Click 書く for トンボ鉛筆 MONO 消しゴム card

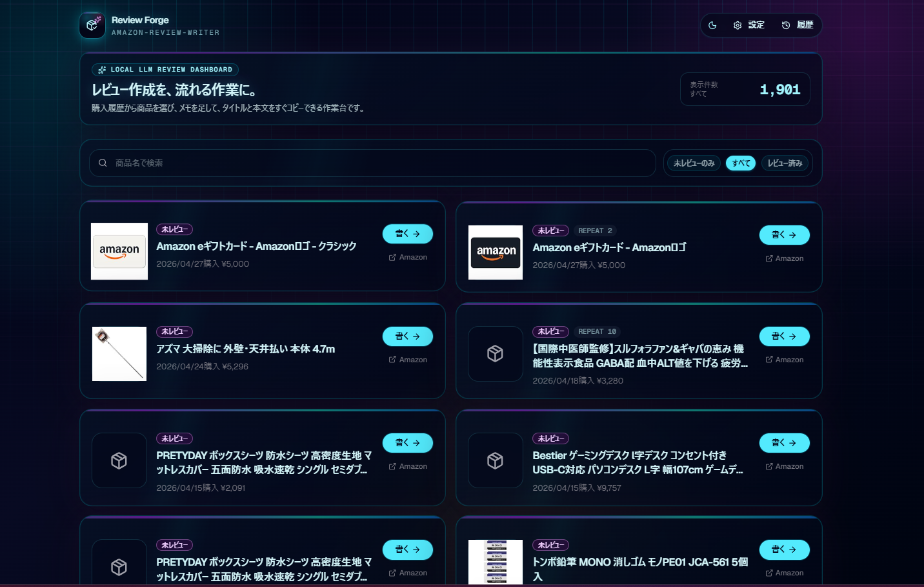click(x=784, y=550)
